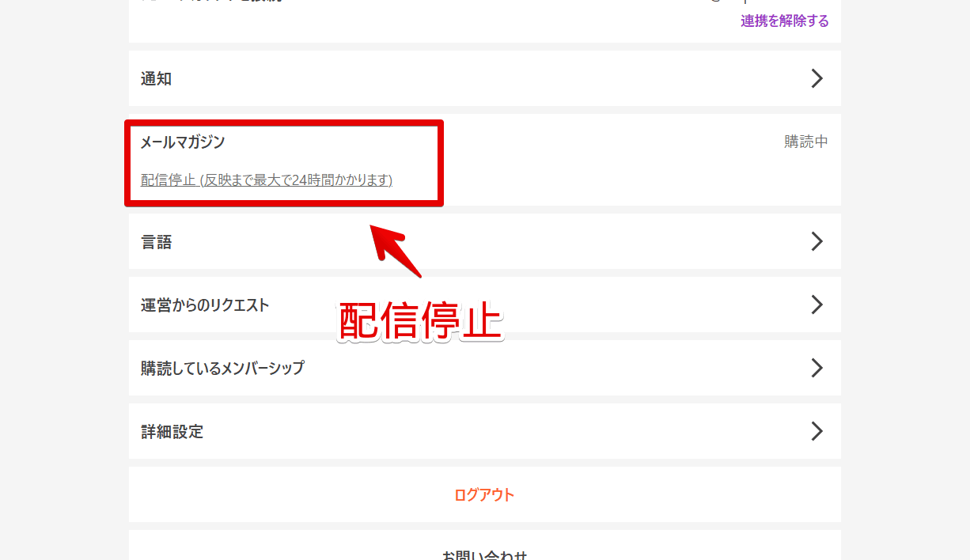Select the 運営からのリクエスト label text

click(x=205, y=305)
